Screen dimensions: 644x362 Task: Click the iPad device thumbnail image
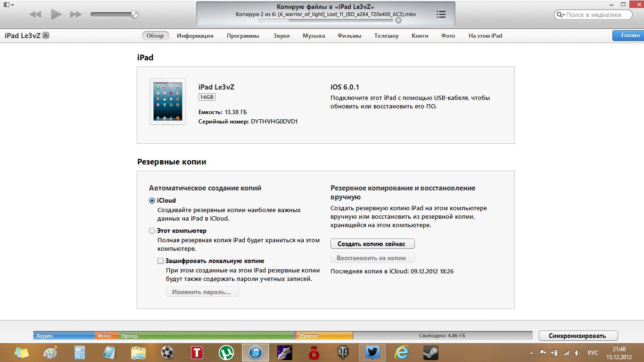pos(168,101)
